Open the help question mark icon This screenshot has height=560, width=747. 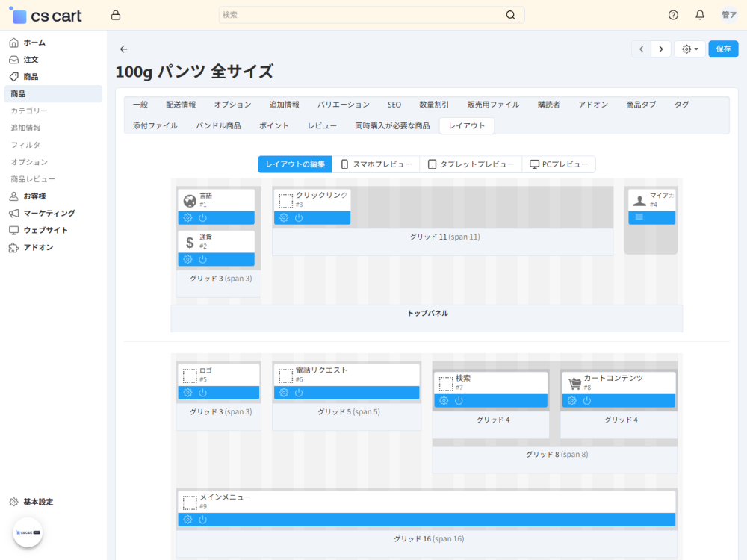pos(673,15)
